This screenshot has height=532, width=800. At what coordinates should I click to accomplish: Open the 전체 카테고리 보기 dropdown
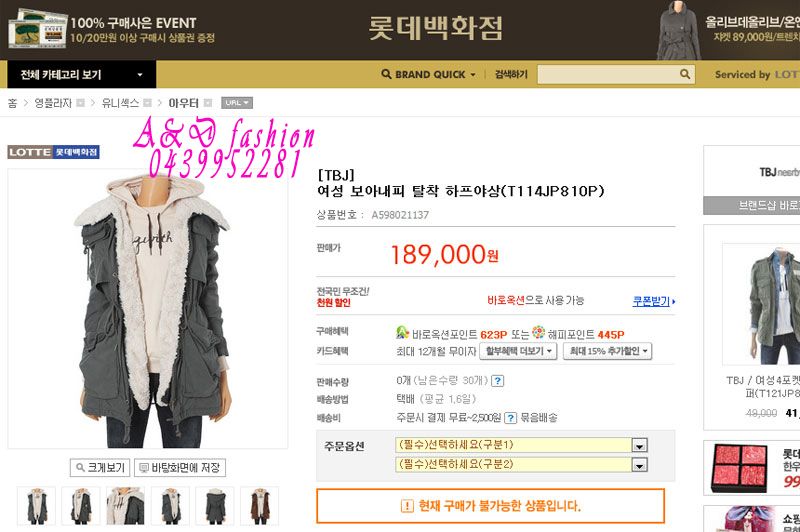point(82,74)
